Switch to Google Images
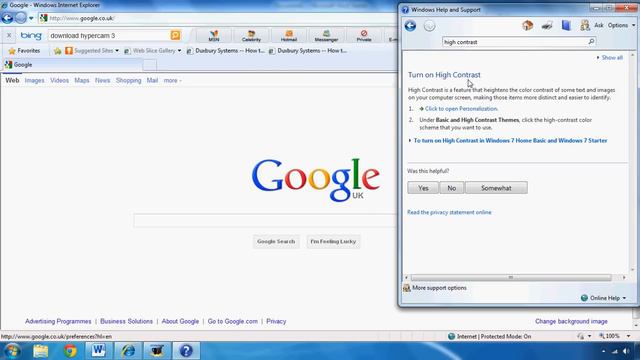This screenshot has width=640, height=360. pos(34,80)
